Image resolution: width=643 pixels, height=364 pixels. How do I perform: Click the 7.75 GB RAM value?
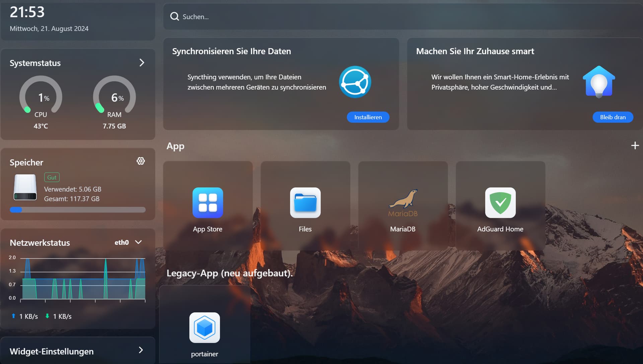114,126
